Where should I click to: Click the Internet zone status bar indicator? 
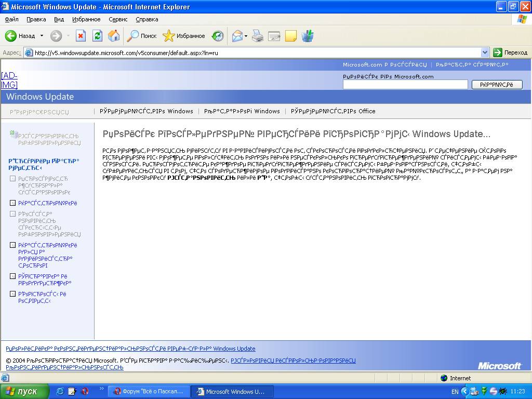click(456, 378)
